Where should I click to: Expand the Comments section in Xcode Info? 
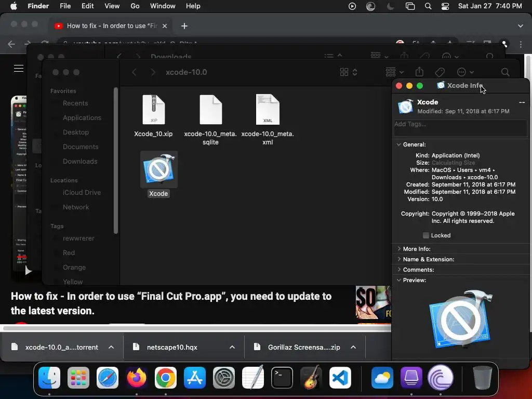(398, 270)
